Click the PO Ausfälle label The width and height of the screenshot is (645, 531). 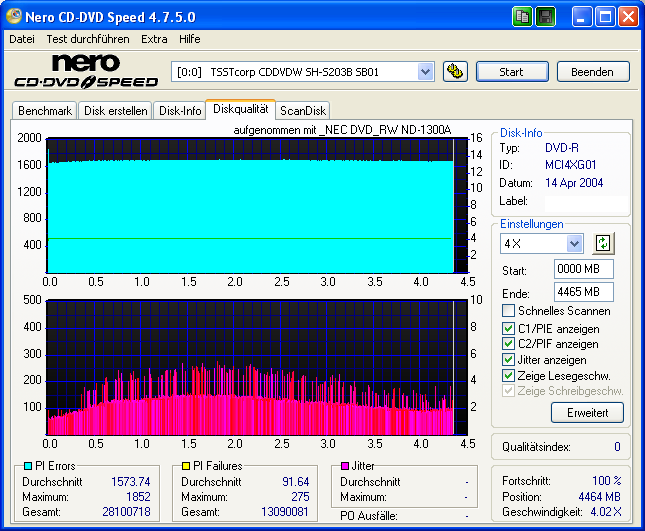369,516
